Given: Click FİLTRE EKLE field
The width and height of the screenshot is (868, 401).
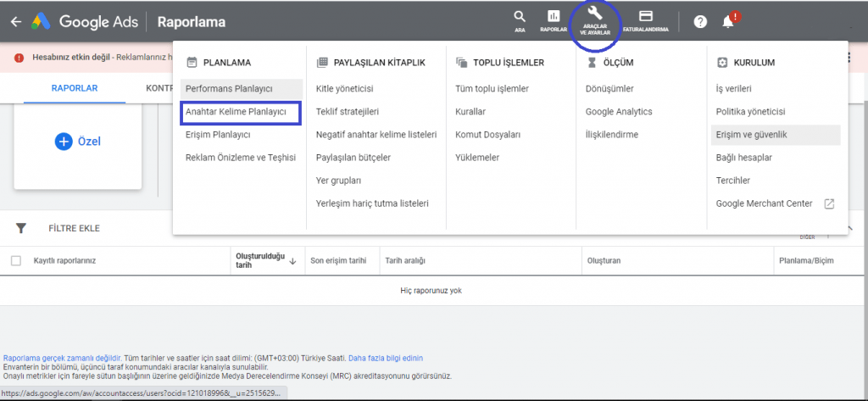Looking at the screenshot, I should coord(75,228).
